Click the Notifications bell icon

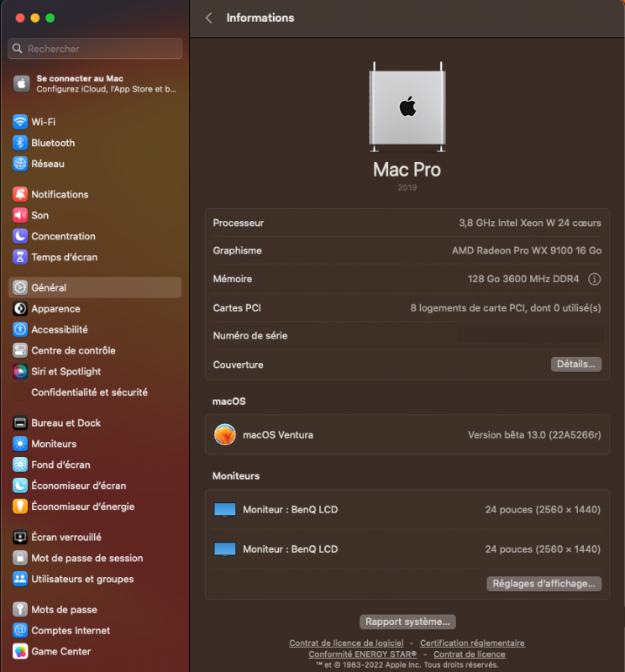(20, 194)
